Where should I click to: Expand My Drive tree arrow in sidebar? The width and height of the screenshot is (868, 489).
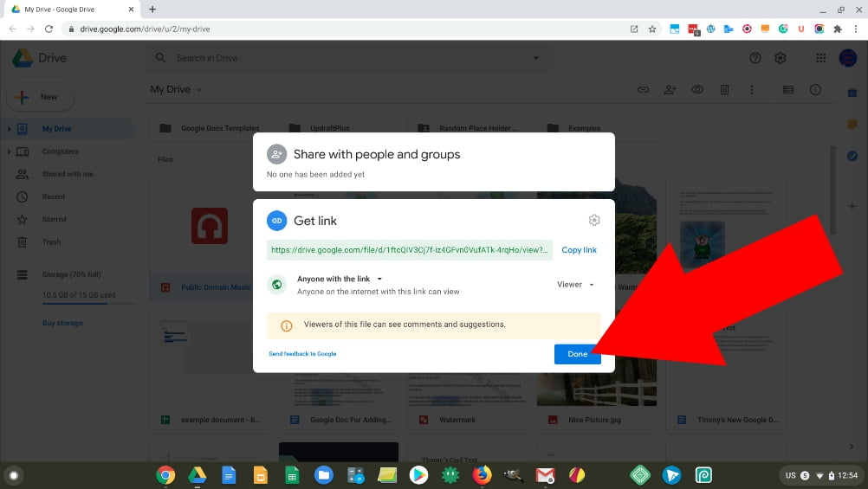(9, 129)
